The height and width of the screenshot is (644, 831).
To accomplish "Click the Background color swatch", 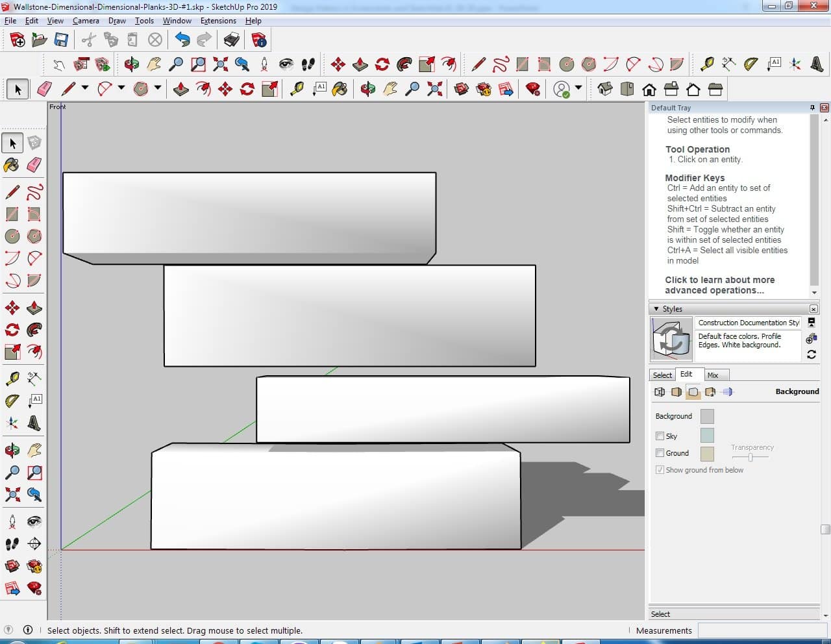I will point(707,416).
